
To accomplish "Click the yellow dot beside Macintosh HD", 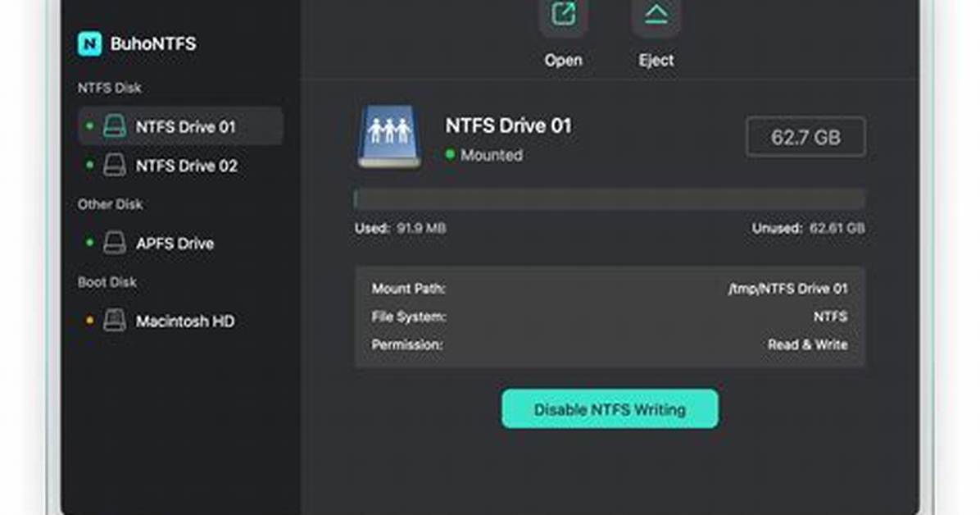I will coord(89,321).
